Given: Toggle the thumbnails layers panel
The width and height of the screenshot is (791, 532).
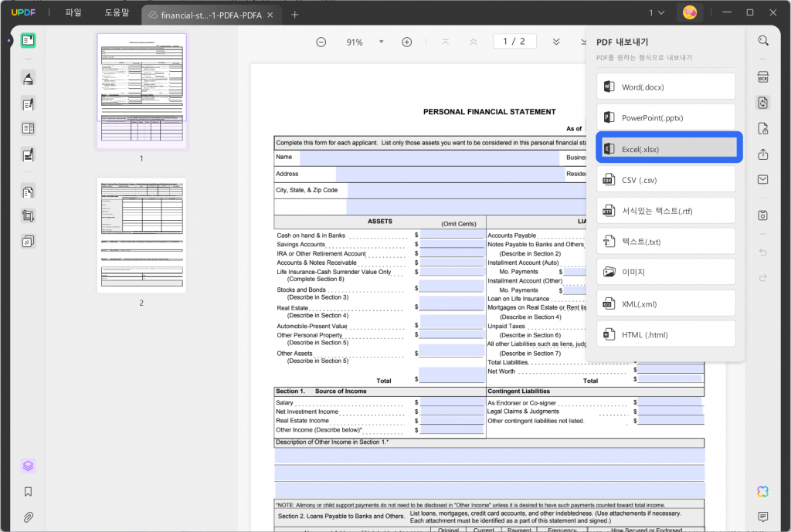Looking at the screenshot, I should tap(29, 466).
